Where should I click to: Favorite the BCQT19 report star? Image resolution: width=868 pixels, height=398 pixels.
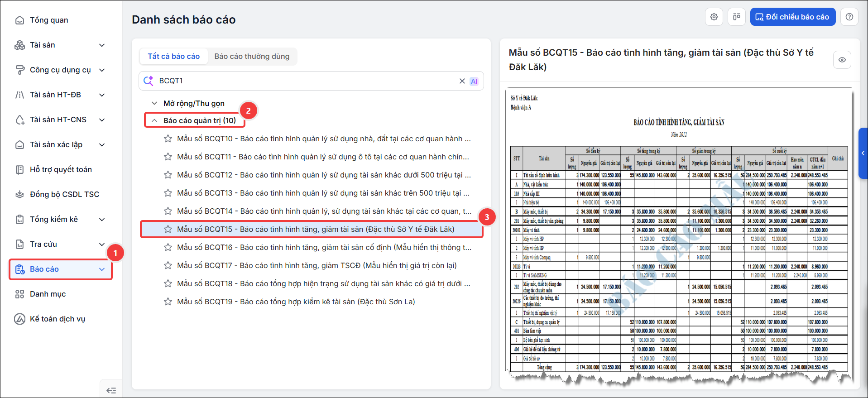[x=168, y=302]
